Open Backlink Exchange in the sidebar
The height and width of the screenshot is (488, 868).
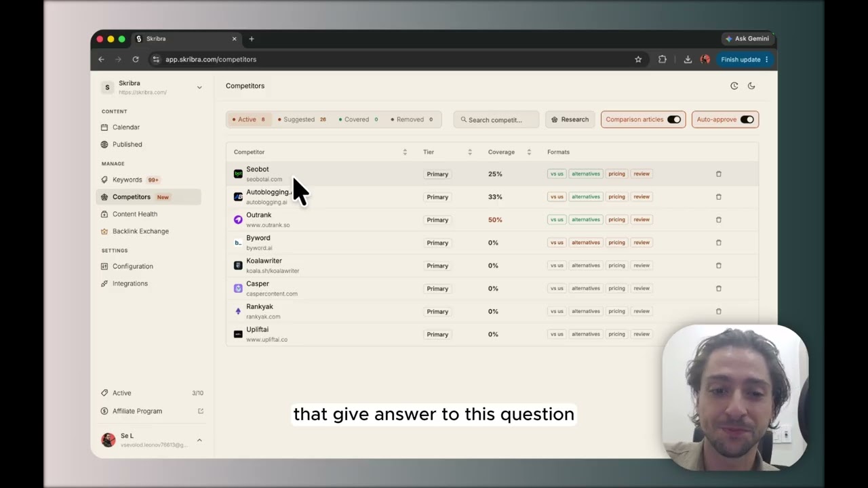[x=140, y=231]
